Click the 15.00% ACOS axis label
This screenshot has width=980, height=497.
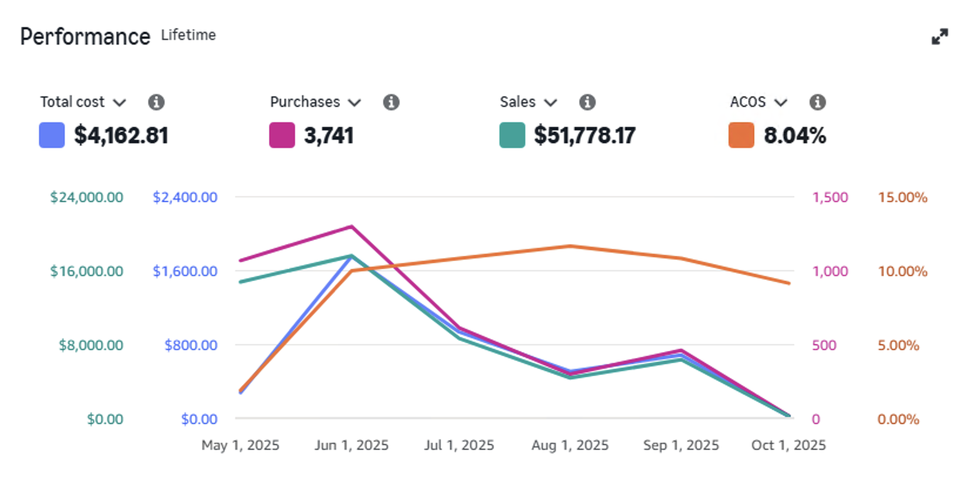tap(902, 197)
